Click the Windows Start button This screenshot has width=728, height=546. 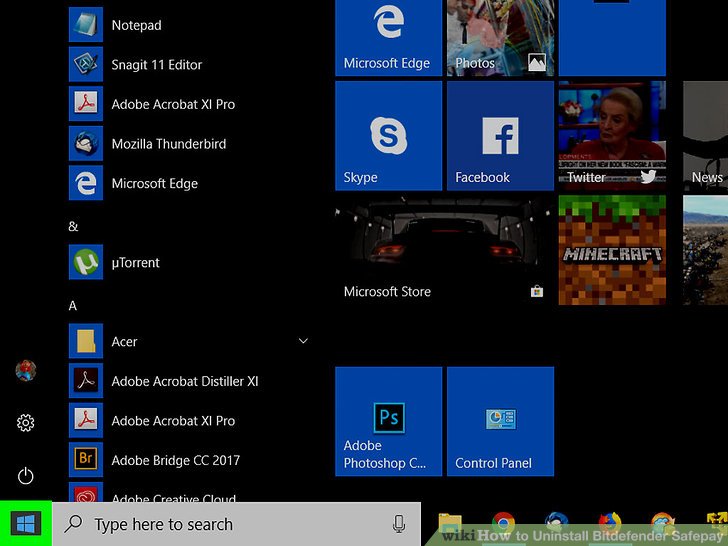pyautogui.click(x=26, y=524)
